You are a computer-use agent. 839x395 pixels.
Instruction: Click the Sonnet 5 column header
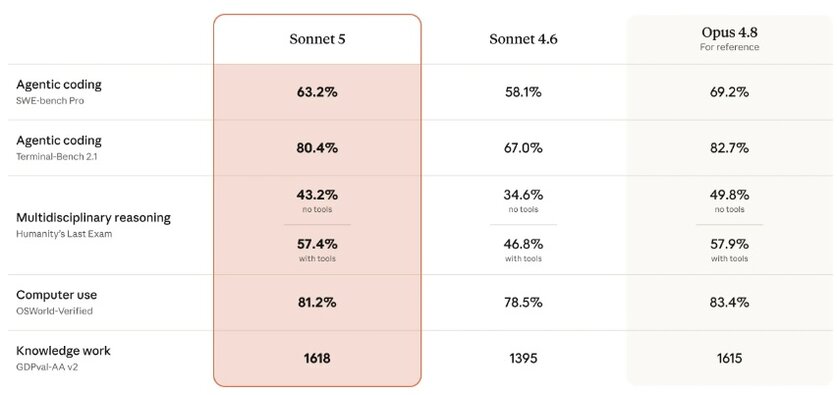317,39
